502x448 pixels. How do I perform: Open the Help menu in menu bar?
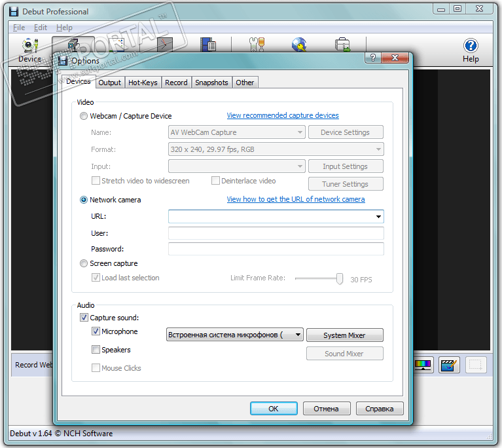(x=64, y=28)
